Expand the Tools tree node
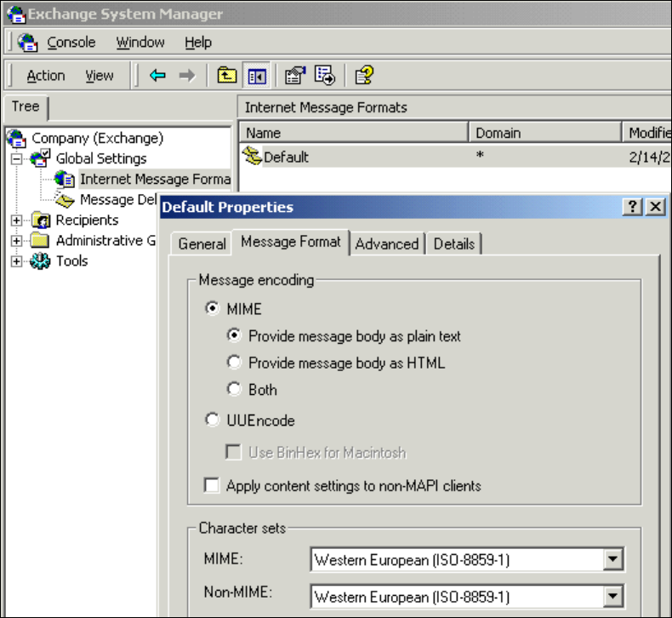This screenshot has width=672, height=618. tap(16, 261)
